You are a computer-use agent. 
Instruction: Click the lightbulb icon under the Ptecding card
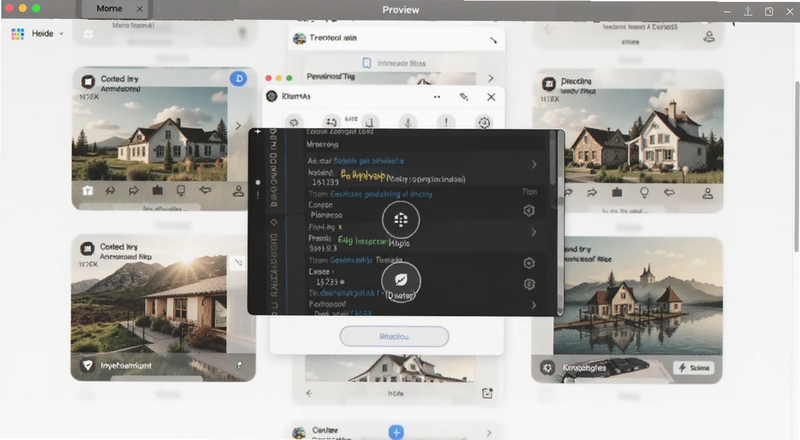pyautogui.click(x=644, y=192)
